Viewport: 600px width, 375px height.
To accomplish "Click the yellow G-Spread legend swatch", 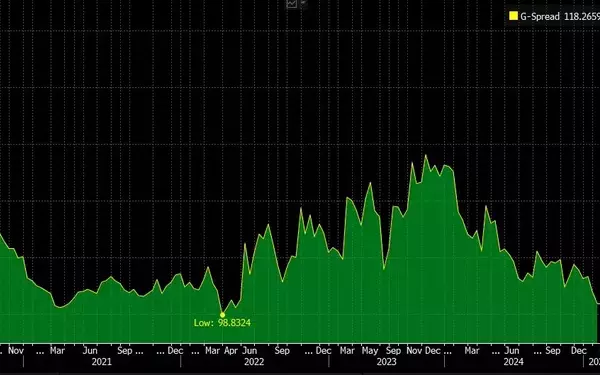I will (x=513, y=16).
